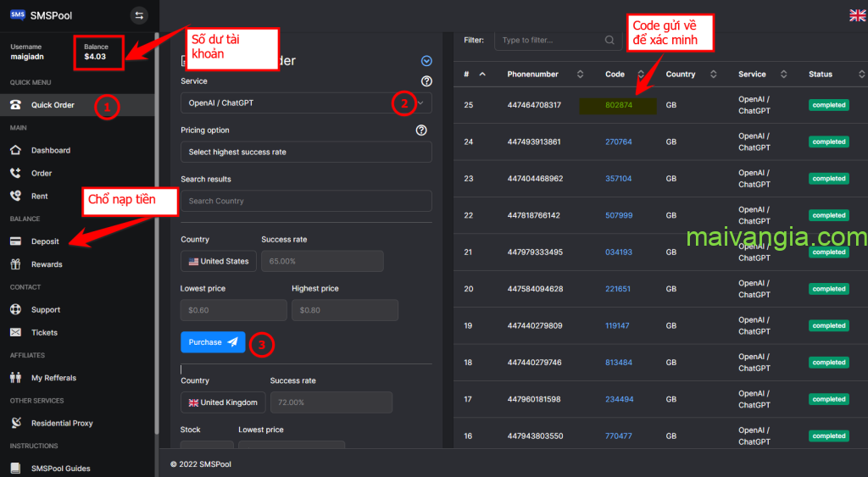Click the Residential Proxy satellite icon
This screenshot has width=868, height=477.
click(x=15, y=423)
